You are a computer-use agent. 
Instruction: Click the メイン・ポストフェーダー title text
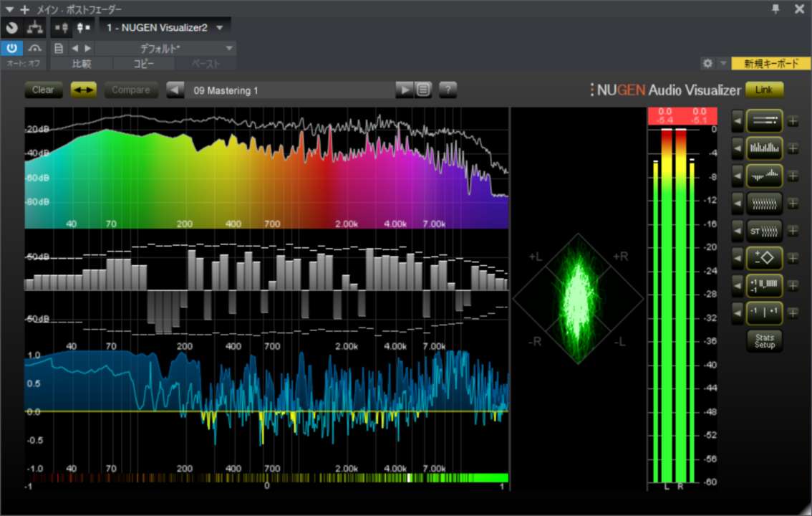point(79,9)
